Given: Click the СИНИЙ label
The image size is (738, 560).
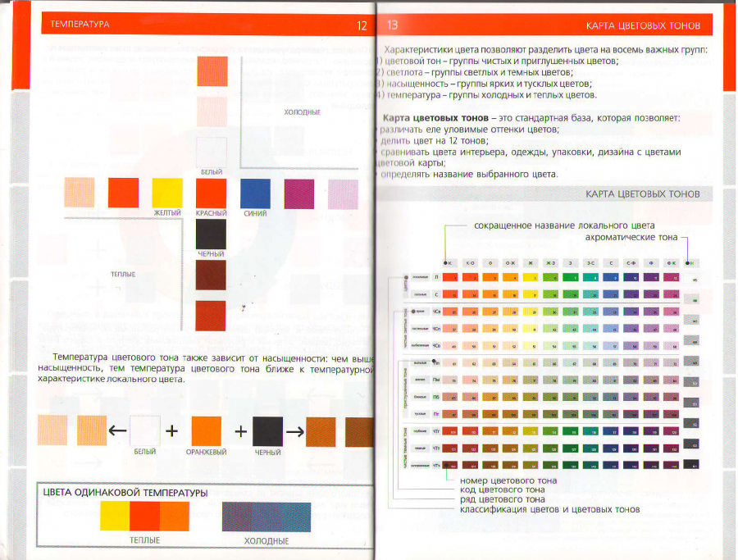Looking at the screenshot, I should [x=255, y=213].
